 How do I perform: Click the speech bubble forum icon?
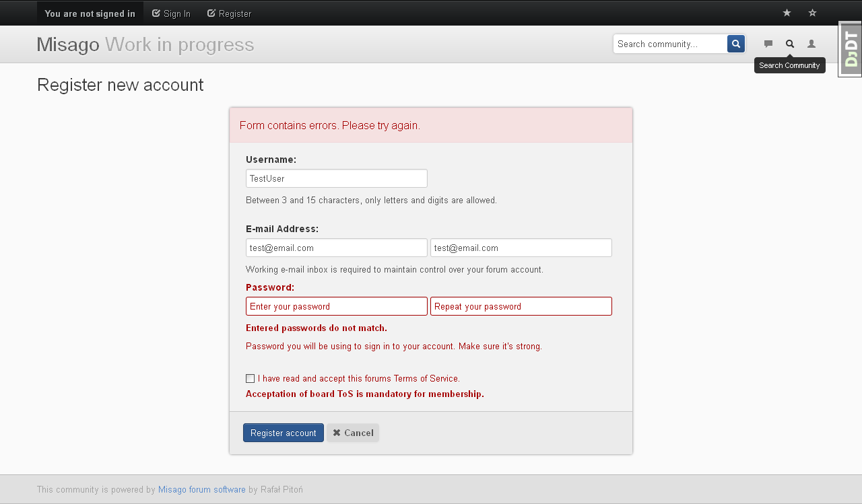[768, 44]
